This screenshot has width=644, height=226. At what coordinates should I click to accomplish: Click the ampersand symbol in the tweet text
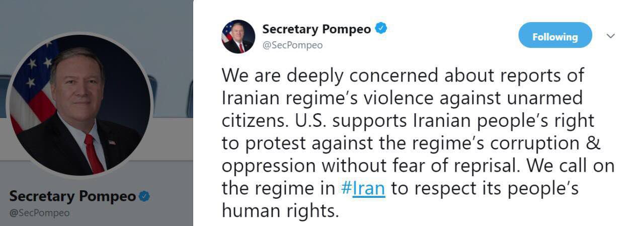[595, 143]
